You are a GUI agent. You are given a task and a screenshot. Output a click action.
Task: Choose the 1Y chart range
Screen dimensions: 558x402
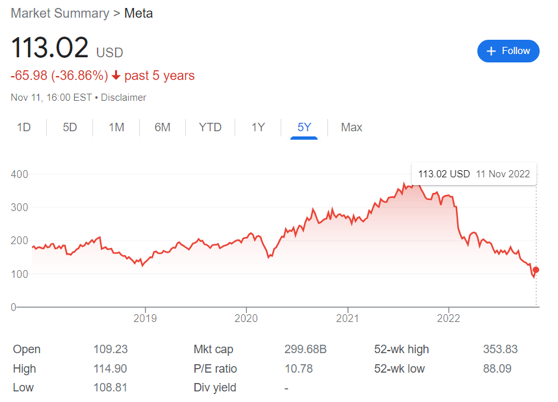pos(258,127)
